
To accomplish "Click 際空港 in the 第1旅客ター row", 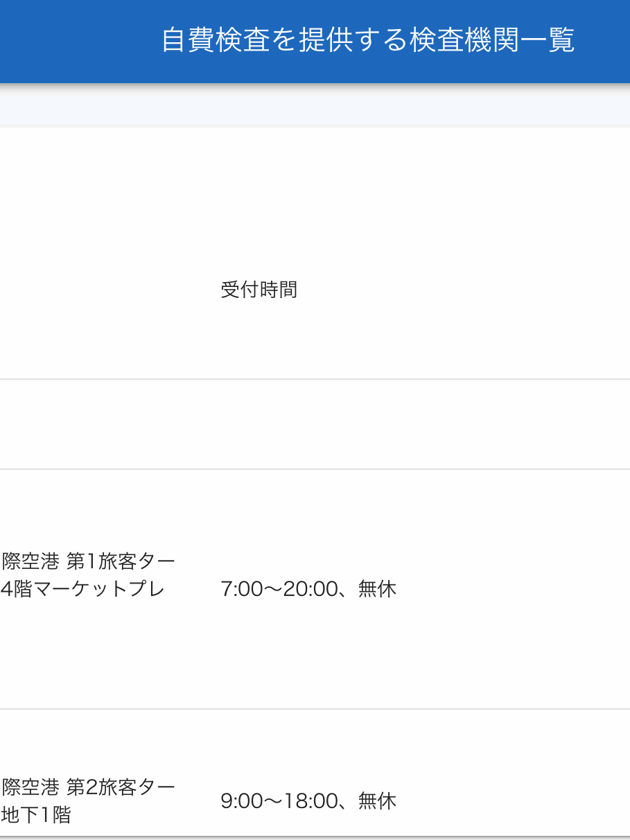I will coord(30,560).
